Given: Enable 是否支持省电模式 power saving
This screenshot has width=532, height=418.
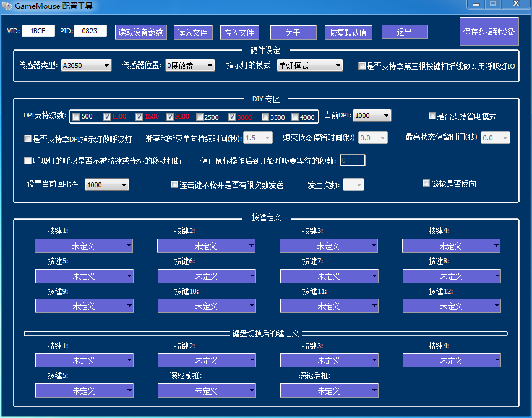Looking at the screenshot, I should click(432, 116).
